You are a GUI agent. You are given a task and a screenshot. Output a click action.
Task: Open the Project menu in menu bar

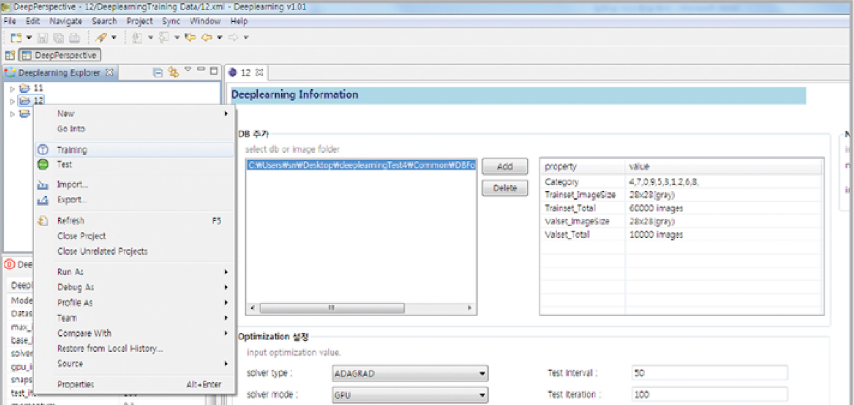(x=137, y=20)
